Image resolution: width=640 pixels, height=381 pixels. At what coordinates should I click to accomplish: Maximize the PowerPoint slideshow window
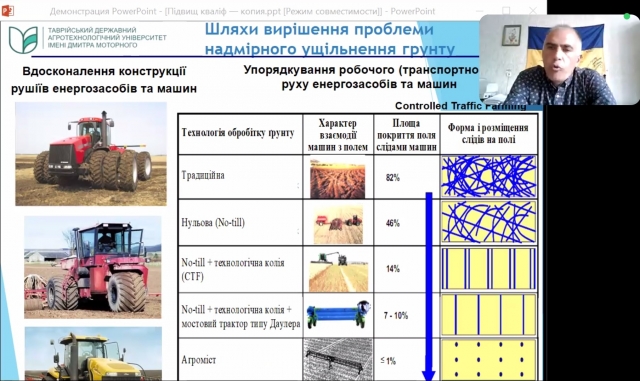click(x=506, y=11)
